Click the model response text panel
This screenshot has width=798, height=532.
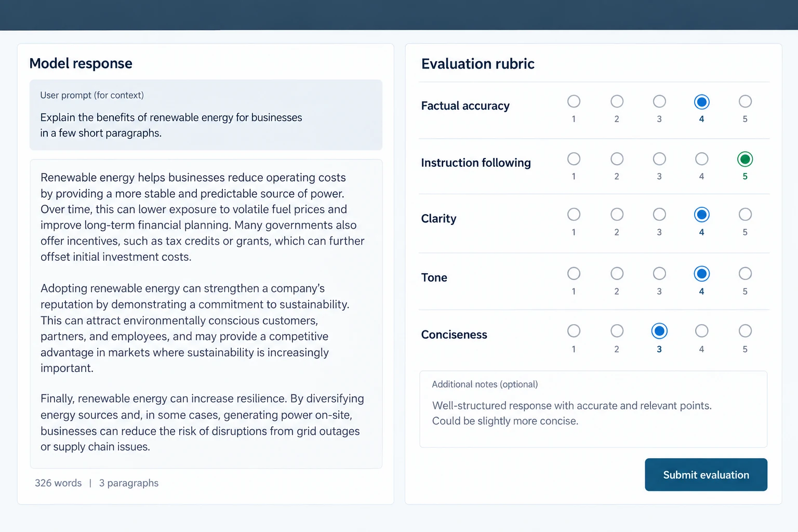(206, 314)
